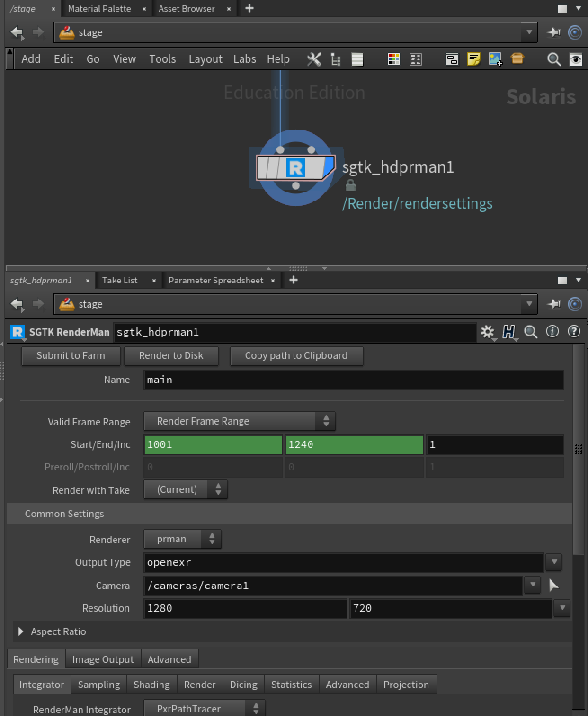Pin the parameter pane
Image resolution: width=588 pixels, height=716 pixels.
click(x=554, y=304)
